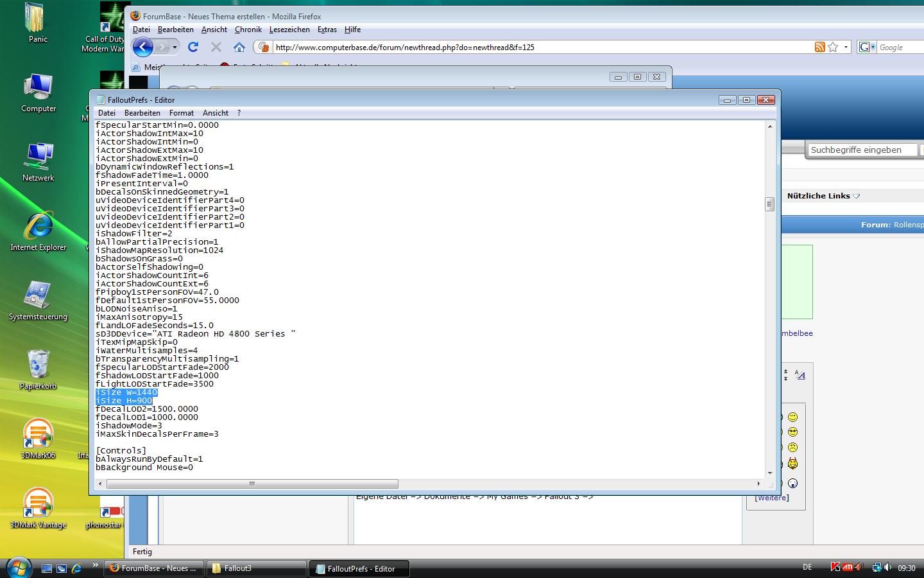The height and width of the screenshot is (578, 924).
Task: Open the 3DMark06 desktop shortcut
Action: (38, 439)
